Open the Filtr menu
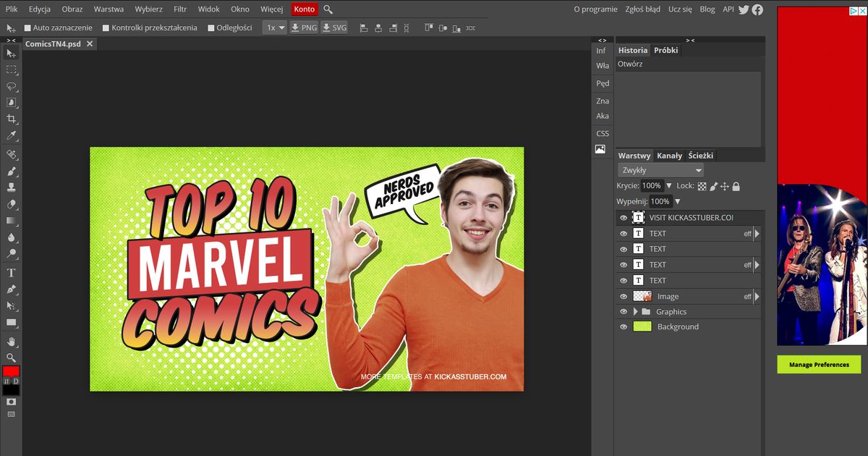The image size is (868, 456). pyautogui.click(x=180, y=9)
